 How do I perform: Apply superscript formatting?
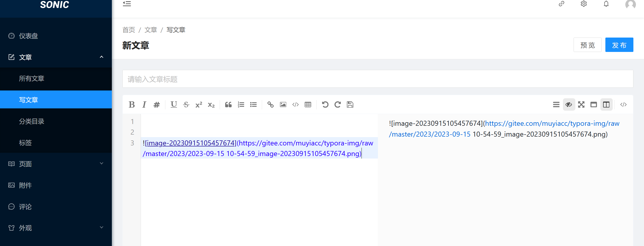coord(198,105)
